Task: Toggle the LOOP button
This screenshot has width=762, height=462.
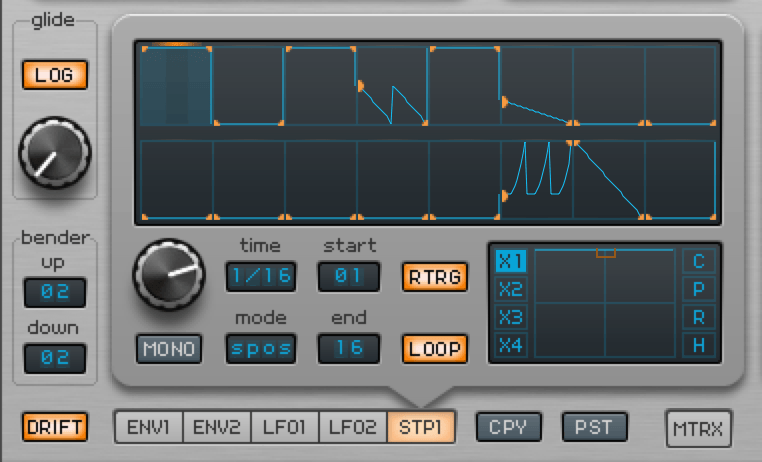Action: [435, 349]
